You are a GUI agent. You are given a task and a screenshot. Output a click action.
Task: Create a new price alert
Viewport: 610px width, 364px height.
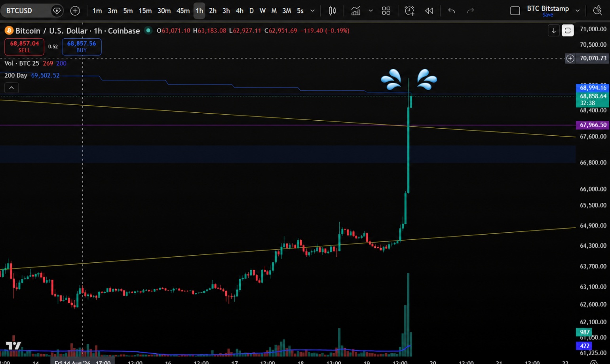(x=410, y=11)
